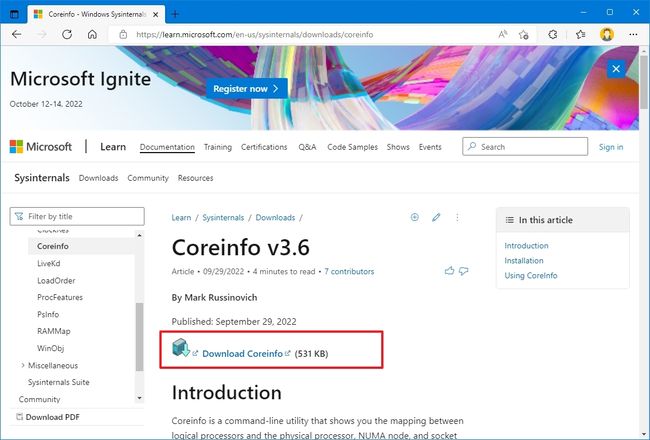650x440 pixels.
Task: Select WinObj in the sidebar
Action: pyautogui.click(x=50, y=348)
